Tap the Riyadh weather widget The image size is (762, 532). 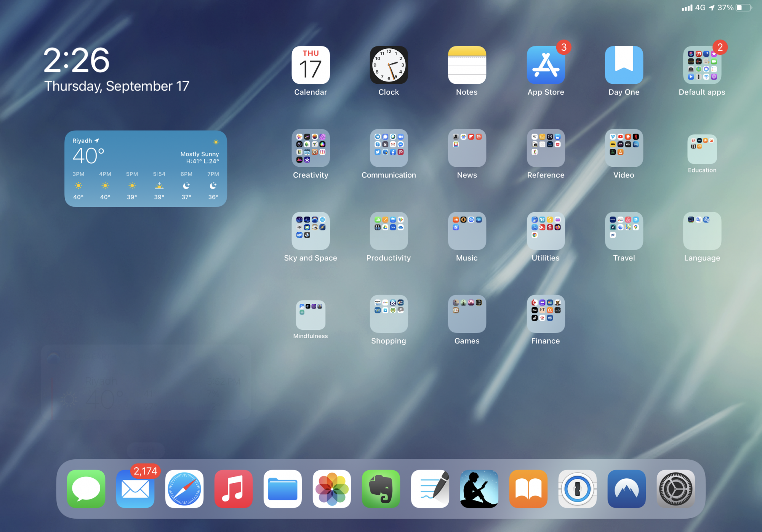click(x=146, y=169)
